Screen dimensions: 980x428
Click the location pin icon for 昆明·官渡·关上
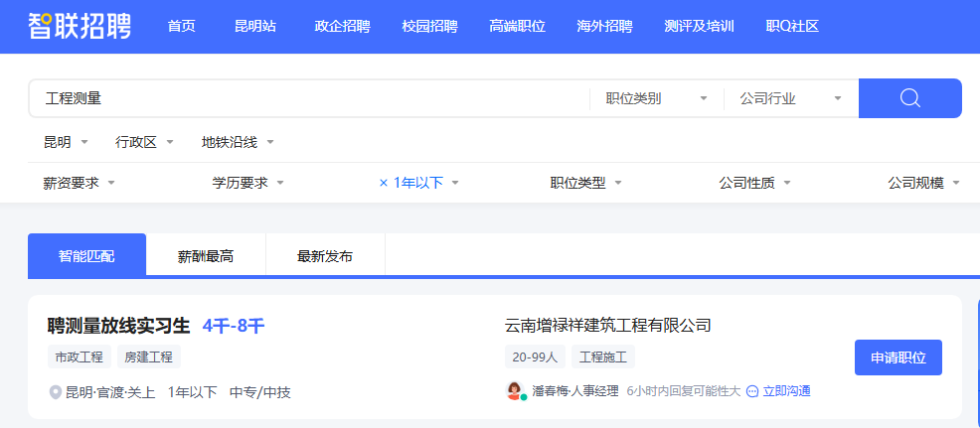click(56, 392)
